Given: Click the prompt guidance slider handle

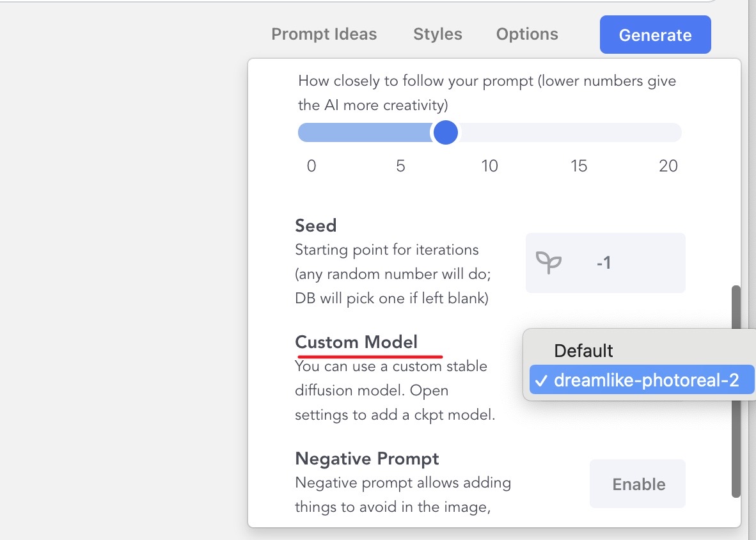Looking at the screenshot, I should pos(445,132).
